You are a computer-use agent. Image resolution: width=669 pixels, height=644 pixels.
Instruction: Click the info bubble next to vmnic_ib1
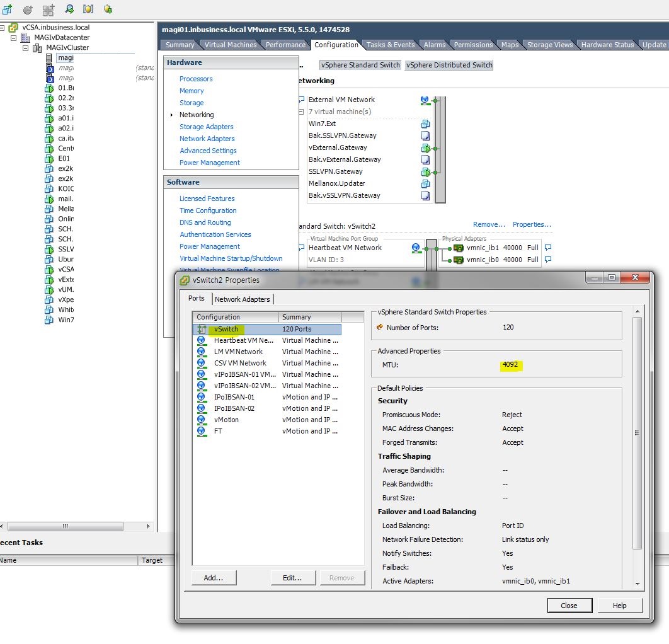[x=548, y=248]
